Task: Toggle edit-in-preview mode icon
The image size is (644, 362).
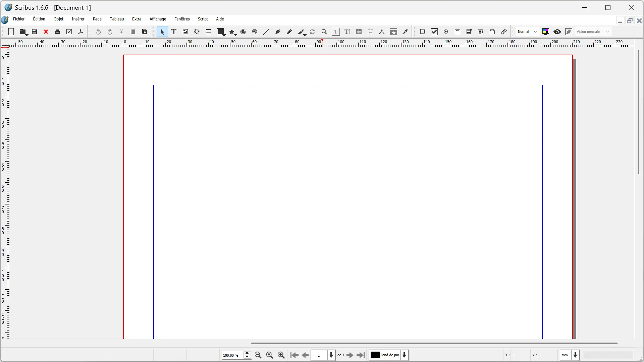Action: 569,32
